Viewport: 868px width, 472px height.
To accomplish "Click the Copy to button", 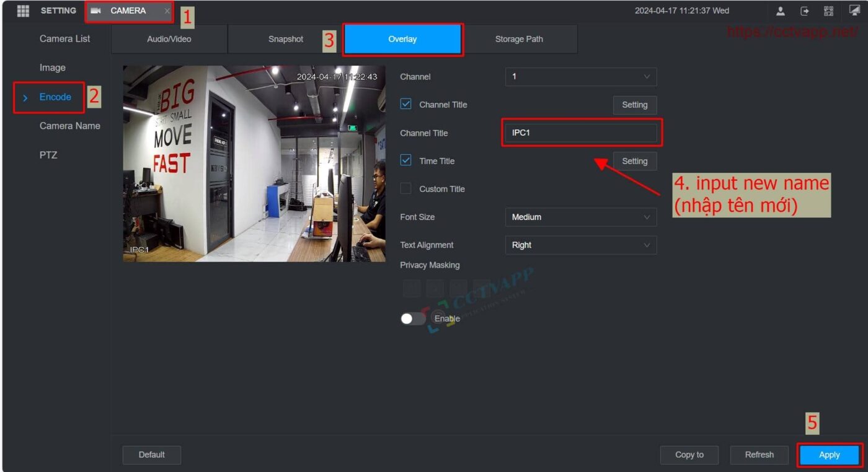I will coord(689,454).
